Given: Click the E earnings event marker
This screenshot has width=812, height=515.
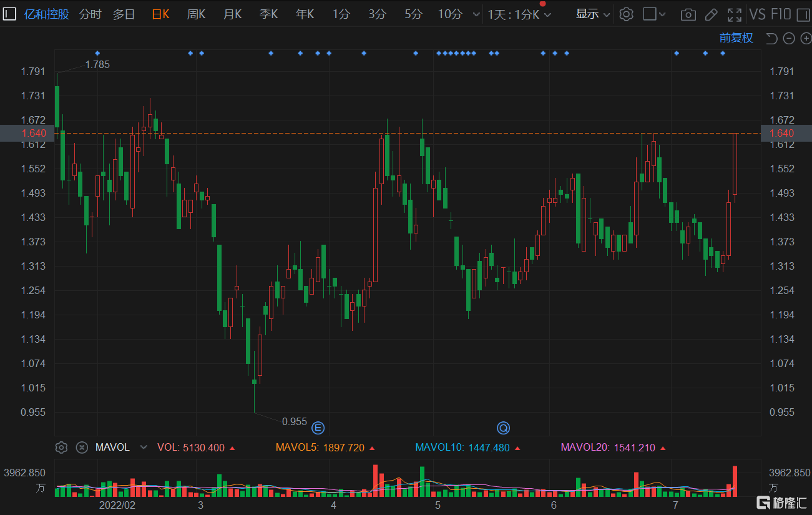Looking at the screenshot, I should pyautogui.click(x=318, y=428).
